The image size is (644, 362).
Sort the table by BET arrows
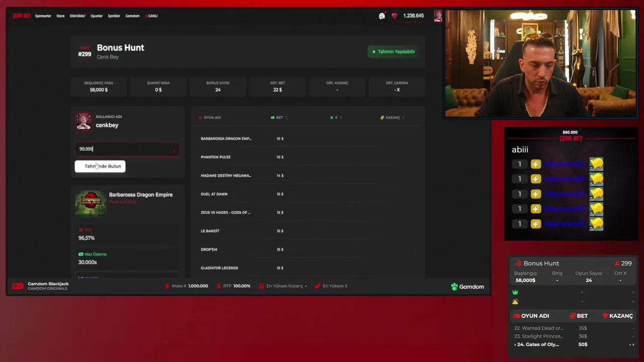click(286, 118)
